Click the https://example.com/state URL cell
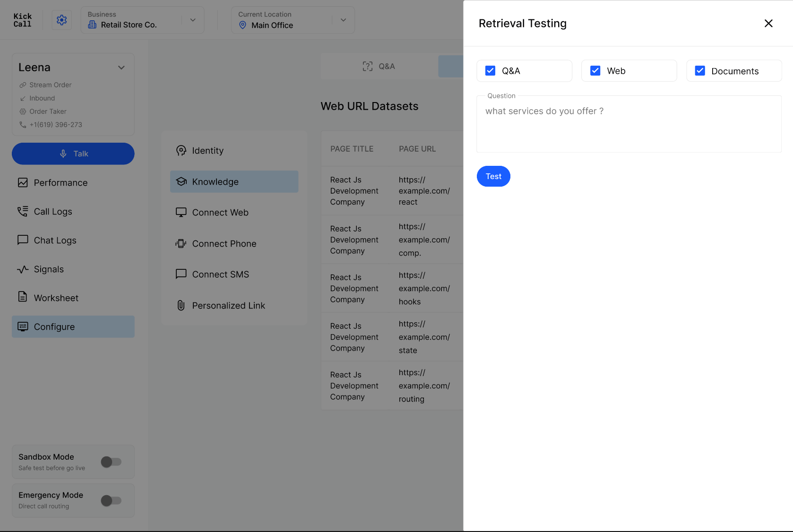Viewport: 793px width, 532px height. 424,337
